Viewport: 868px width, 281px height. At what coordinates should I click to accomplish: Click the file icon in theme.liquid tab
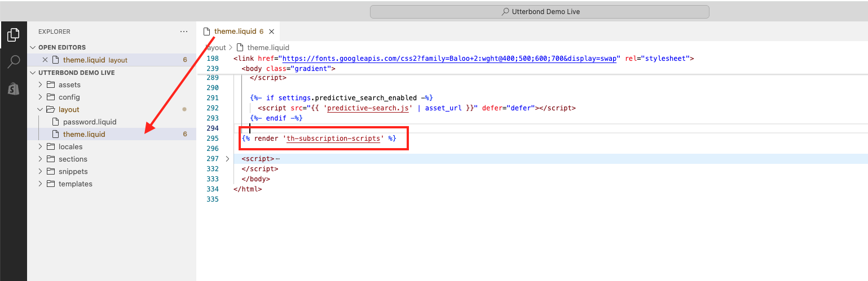click(206, 32)
